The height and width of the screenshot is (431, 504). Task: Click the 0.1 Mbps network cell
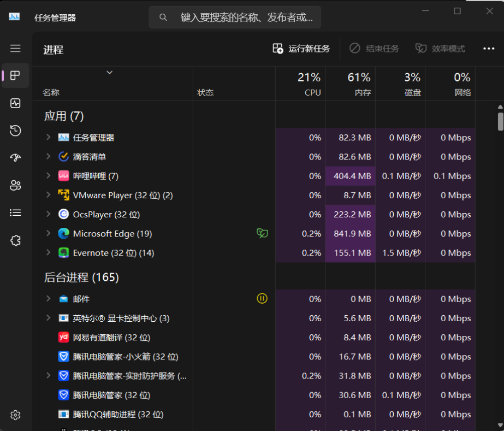pyautogui.click(x=450, y=176)
